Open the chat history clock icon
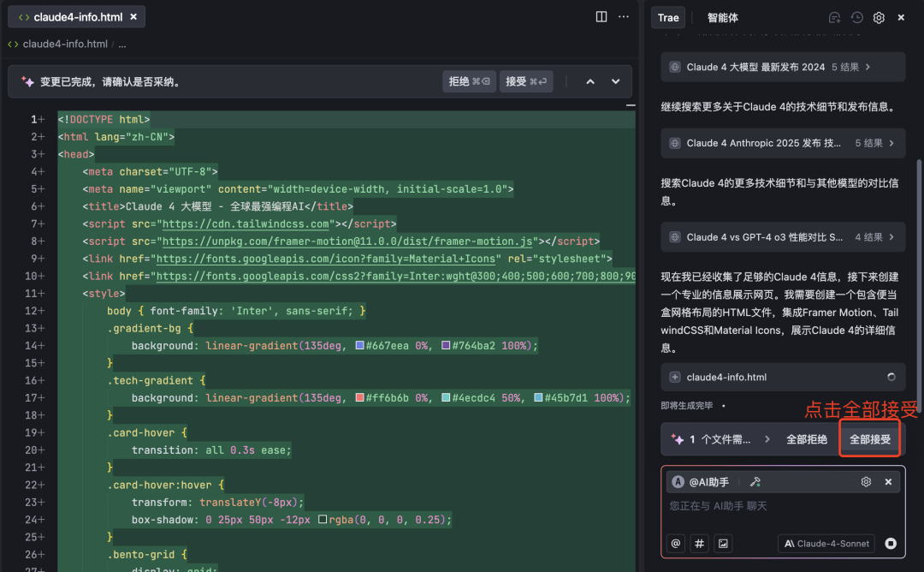924x572 pixels. [x=856, y=18]
